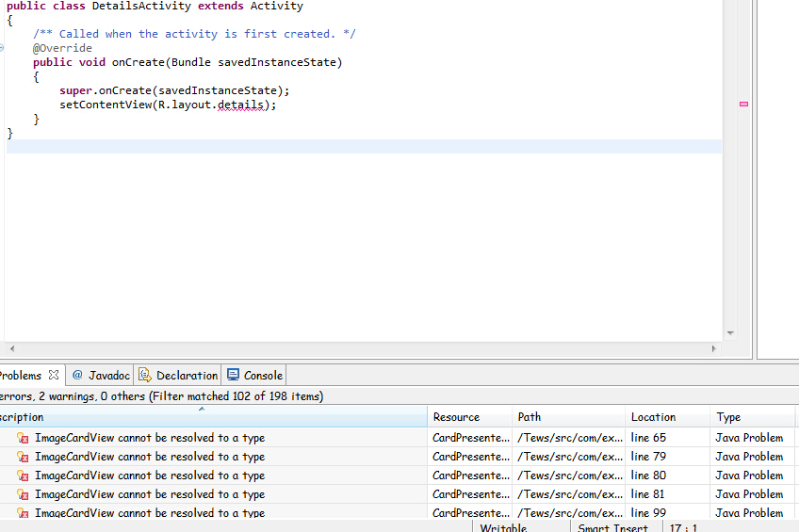Click the underlined 'details' error in code
799x532 pixels.
click(x=241, y=105)
